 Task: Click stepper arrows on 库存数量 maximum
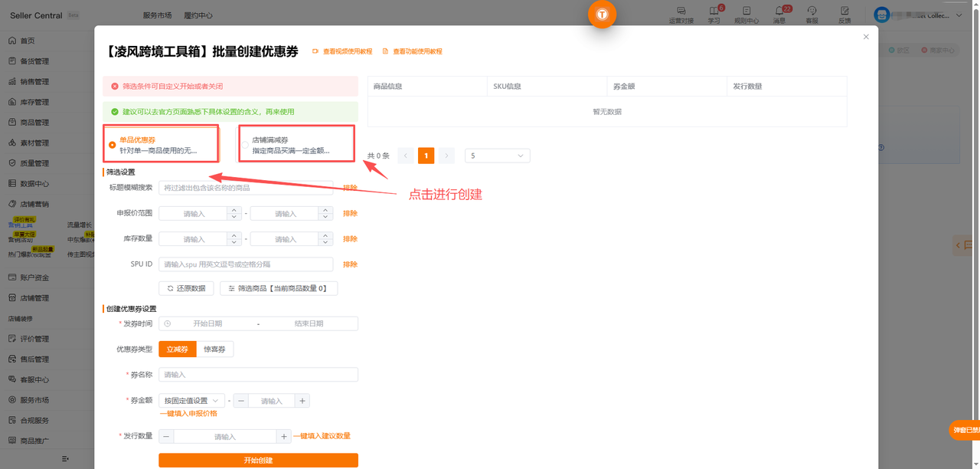[x=325, y=239]
